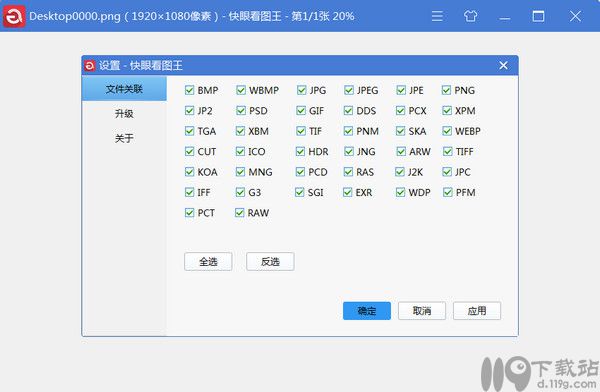Image resolution: width=600 pixels, height=392 pixels.
Task: Toggle the PCT checkbox
Action: click(x=189, y=212)
